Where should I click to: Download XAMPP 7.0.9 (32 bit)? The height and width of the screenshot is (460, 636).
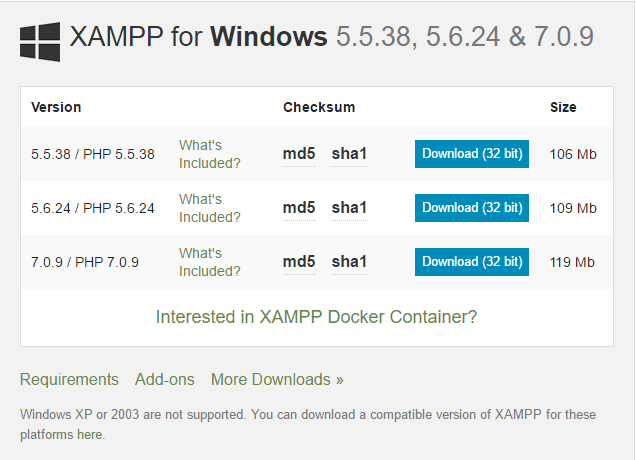point(471,262)
